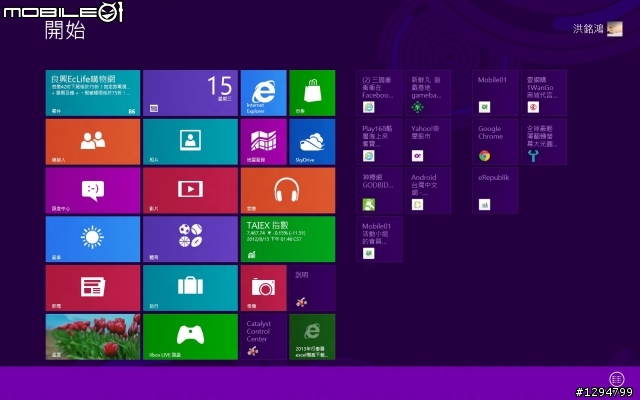Open the 神標網 GODBID tile
Viewport: 640px width, 400px height.
(x=379, y=191)
